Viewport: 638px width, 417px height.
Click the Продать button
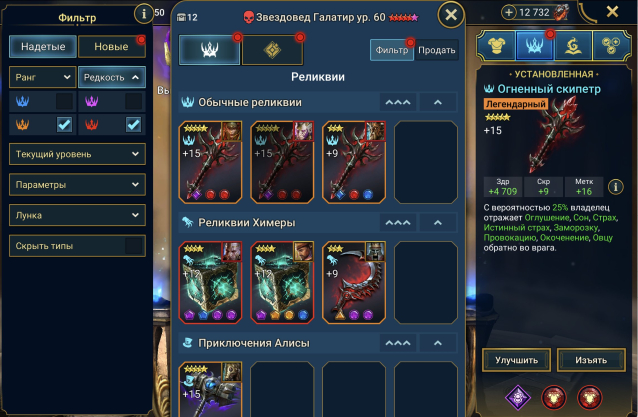(x=437, y=50)
